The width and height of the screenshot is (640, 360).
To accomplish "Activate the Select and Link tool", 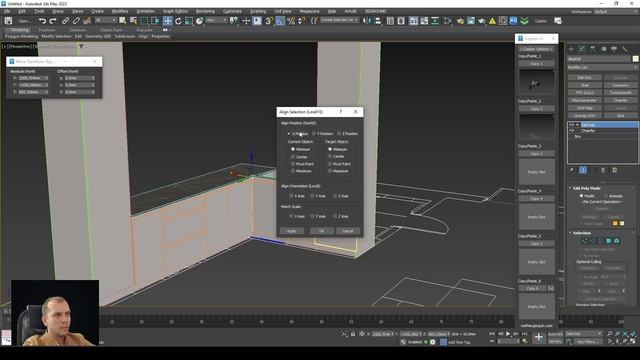I will tap(65, 20).
